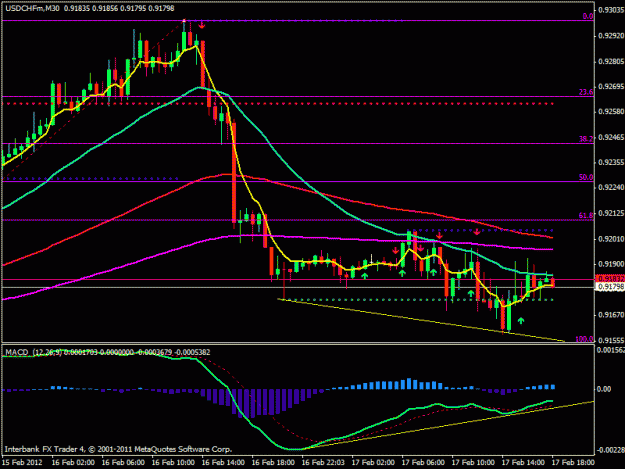Click the 0.001562 MACD scale value
This screenshot has width=625, height=469.
click(610, 350)
